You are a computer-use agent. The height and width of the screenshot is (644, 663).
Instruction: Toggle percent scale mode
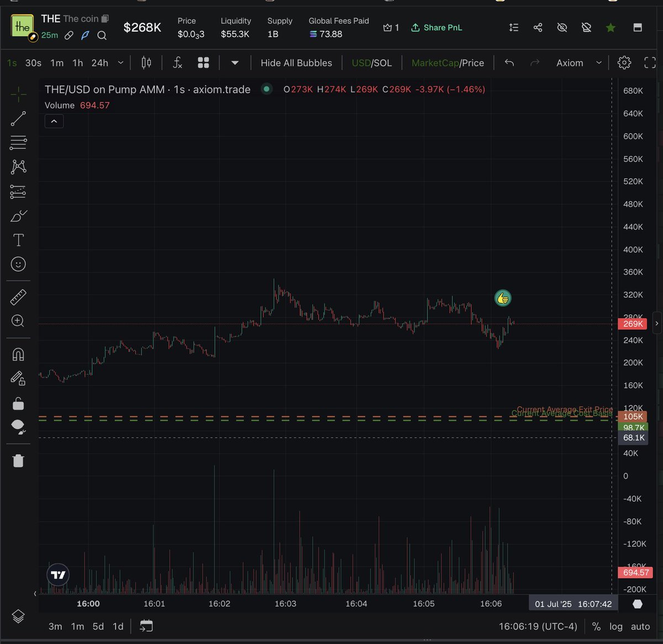click(x=596, y=626)
